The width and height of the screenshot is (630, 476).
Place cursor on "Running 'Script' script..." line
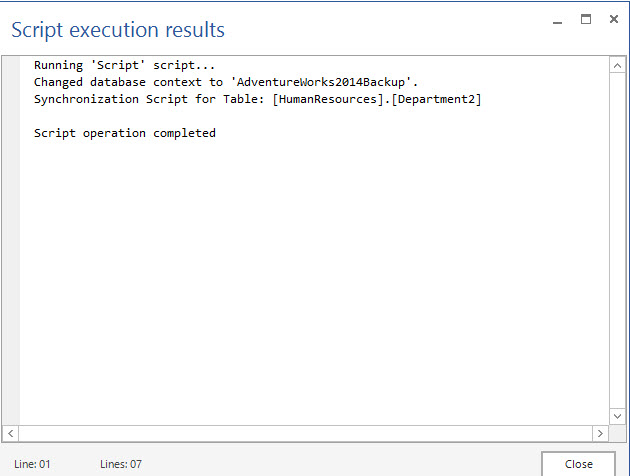pyautogui.click(x=124, y=65)
